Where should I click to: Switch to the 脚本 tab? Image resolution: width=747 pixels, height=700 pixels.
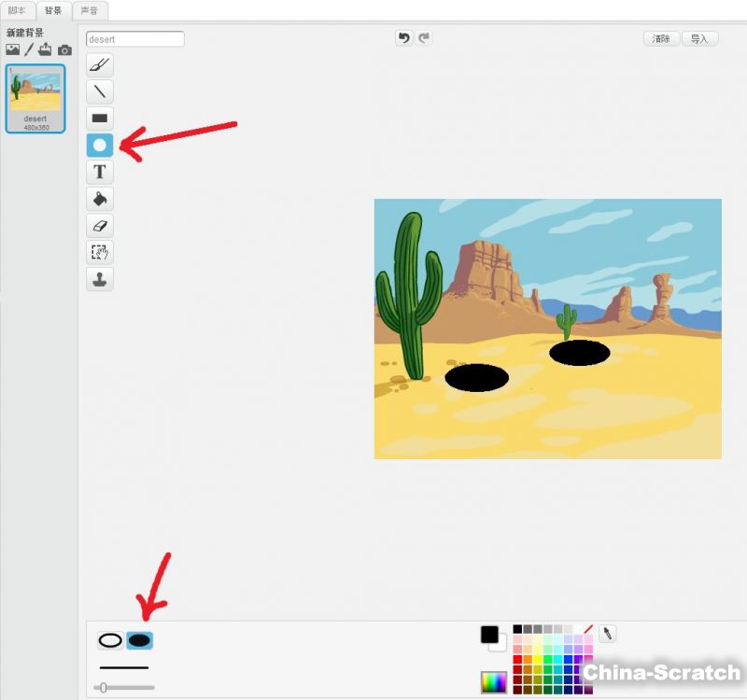tap(17, 10)
